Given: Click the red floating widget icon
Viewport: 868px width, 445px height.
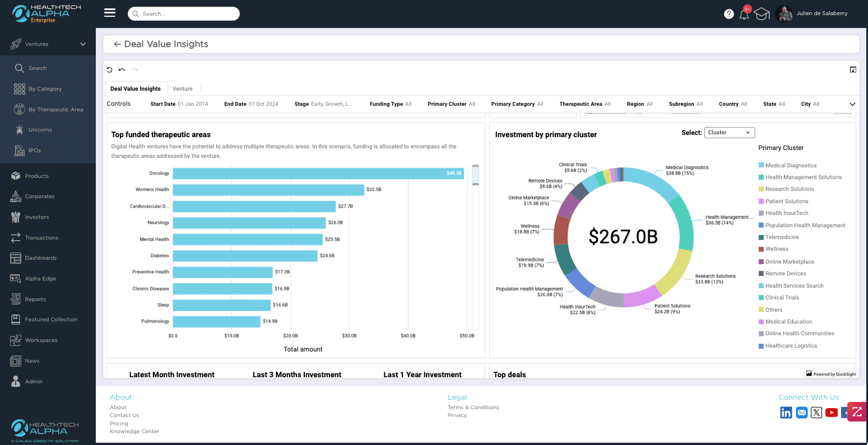Looking at the screenshot, I should coord(857,412).
